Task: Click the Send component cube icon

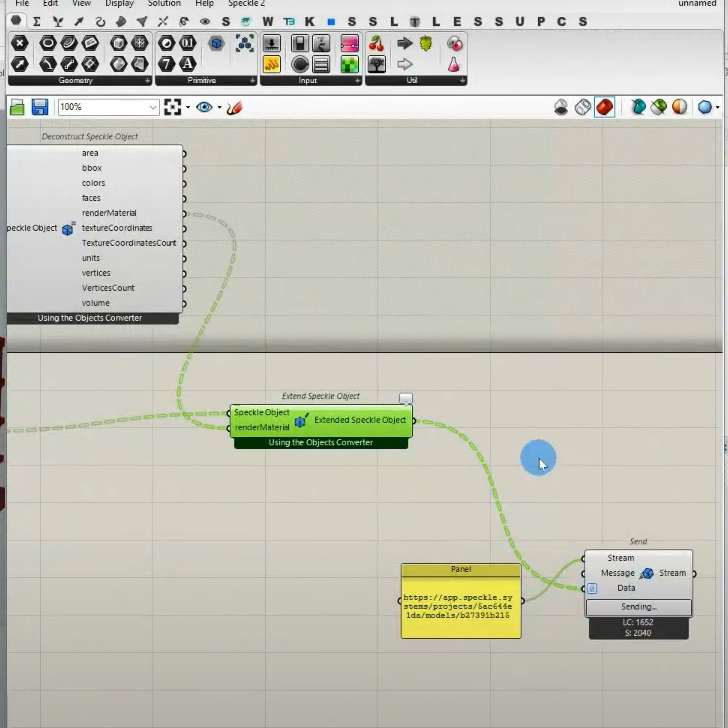Action: coord(646,573)
